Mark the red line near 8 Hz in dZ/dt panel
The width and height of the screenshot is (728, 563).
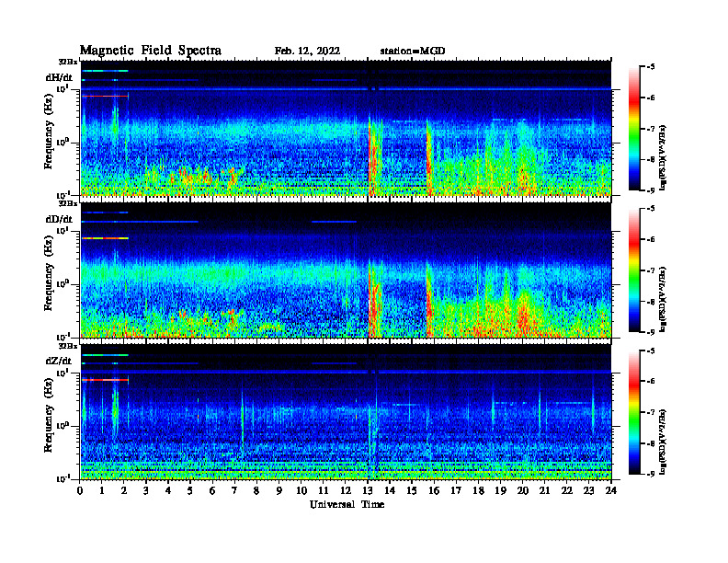point(106,380)
